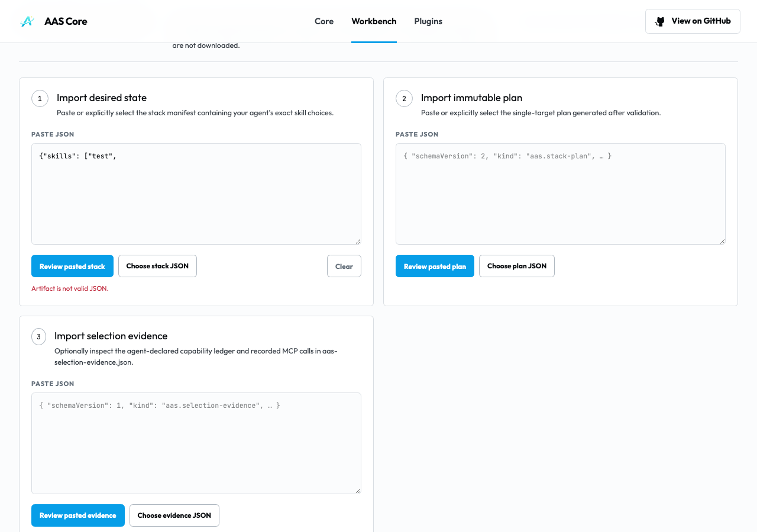Screen dimensions: 757x532
Task: Click the desired state resize handle
Action: 357,241
